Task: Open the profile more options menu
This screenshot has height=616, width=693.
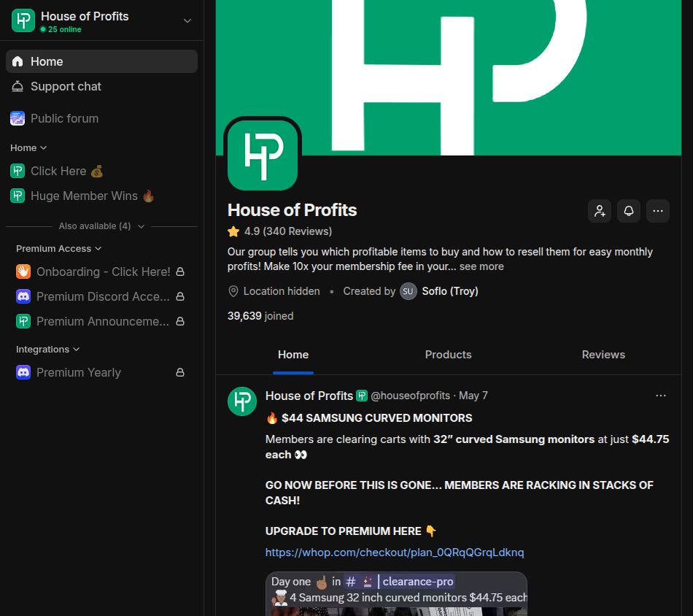Action: (x=658, y=211)
